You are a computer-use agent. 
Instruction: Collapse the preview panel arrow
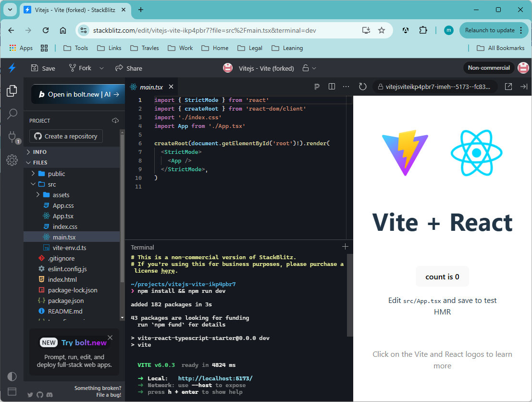click(523, 87)
